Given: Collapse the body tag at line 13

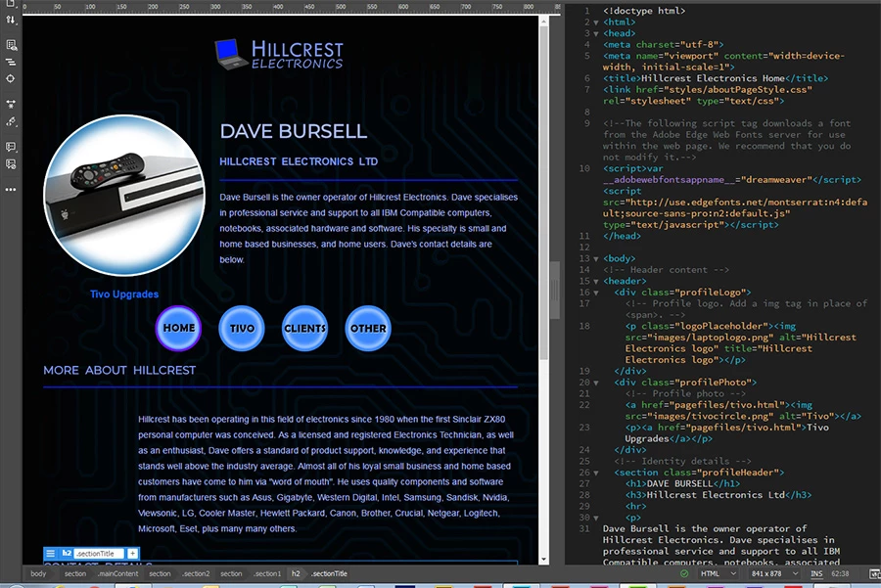Looking at the screenshot, I should (x=596, y=259).
